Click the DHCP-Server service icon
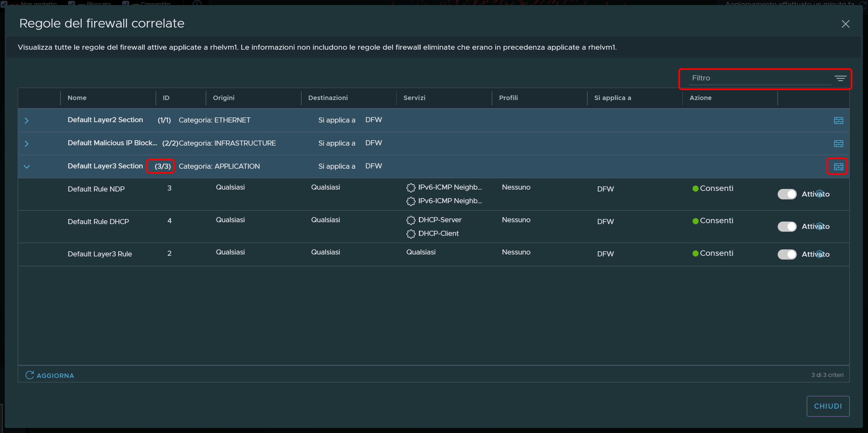 click(x=411, y=220)
